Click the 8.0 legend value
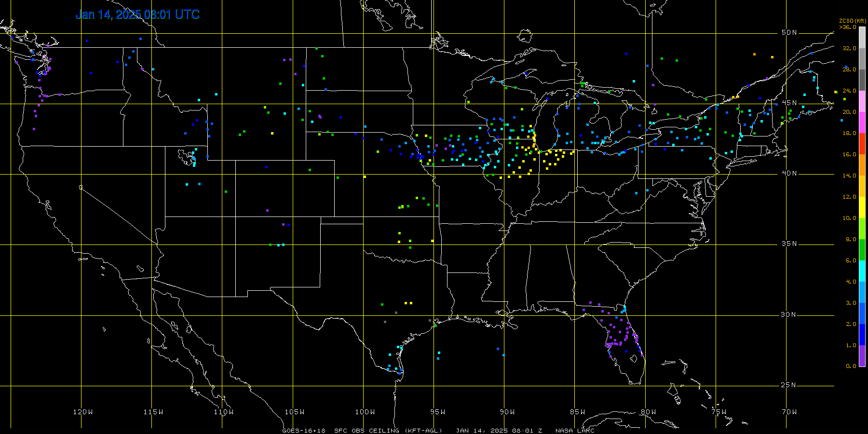 (x=851, y=239)
